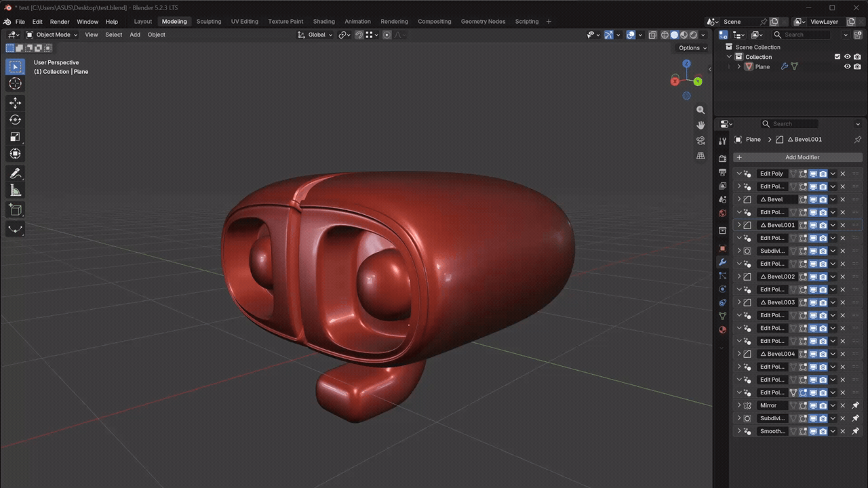The image size is (868, 488).
Task: Remove the Mirror modifier with its X
Action: click(x=843, y=405)
